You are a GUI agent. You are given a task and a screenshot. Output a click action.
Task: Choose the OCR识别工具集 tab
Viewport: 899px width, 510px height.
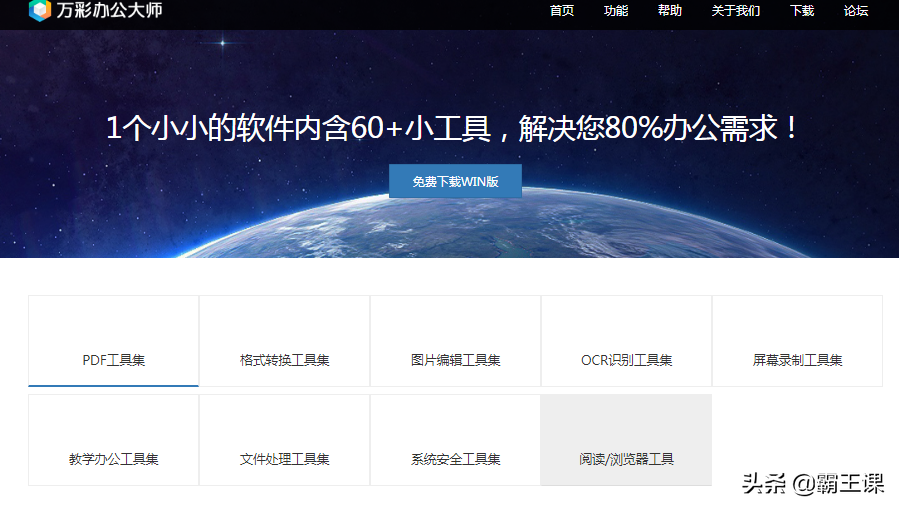(626, 341)
